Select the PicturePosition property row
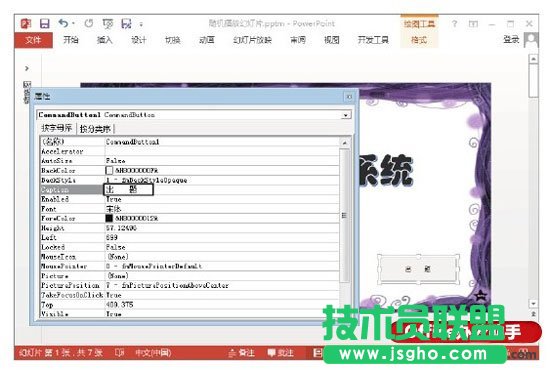Viewport: 550px width, 370px height. coord(190,285)
